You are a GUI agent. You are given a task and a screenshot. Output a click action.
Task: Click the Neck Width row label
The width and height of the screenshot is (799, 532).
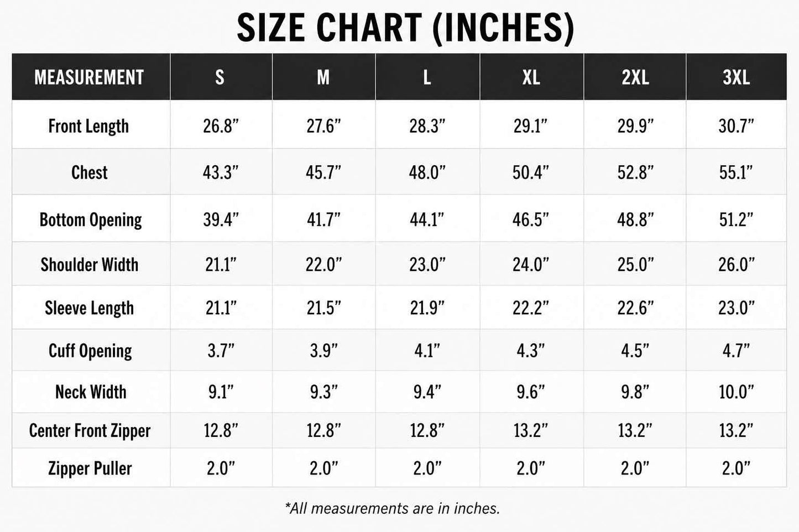(91, 392)
